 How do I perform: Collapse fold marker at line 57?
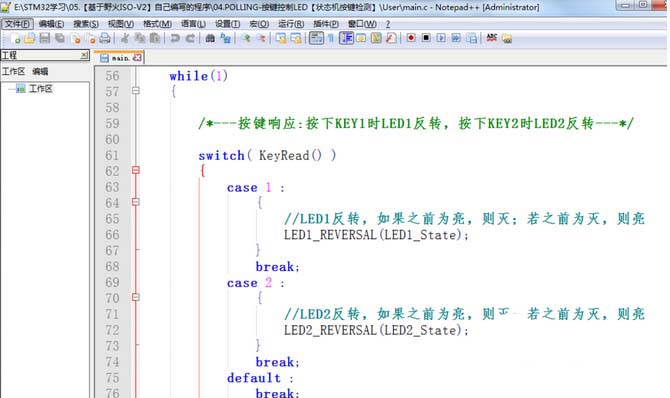pos(135,91)
